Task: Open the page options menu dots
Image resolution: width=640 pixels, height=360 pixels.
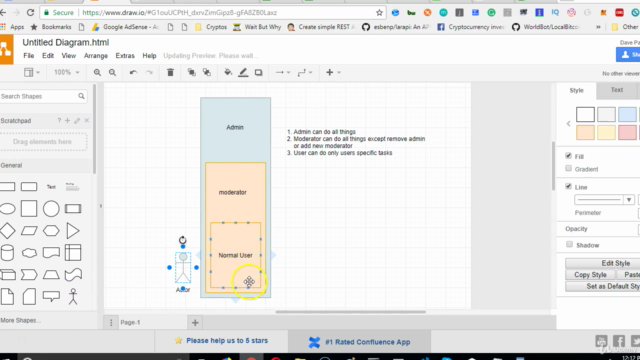Action: [x=111, y=322]
